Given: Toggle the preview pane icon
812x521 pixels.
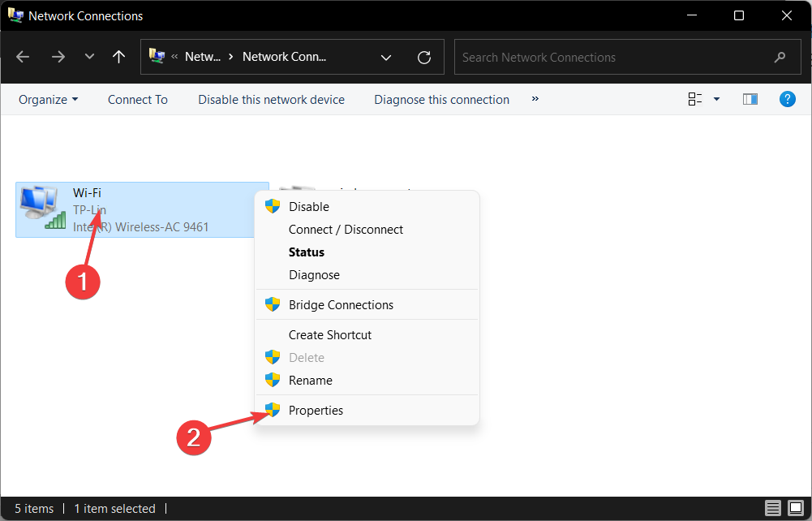Looking at the screenshot, I should (x=750, y=99).
